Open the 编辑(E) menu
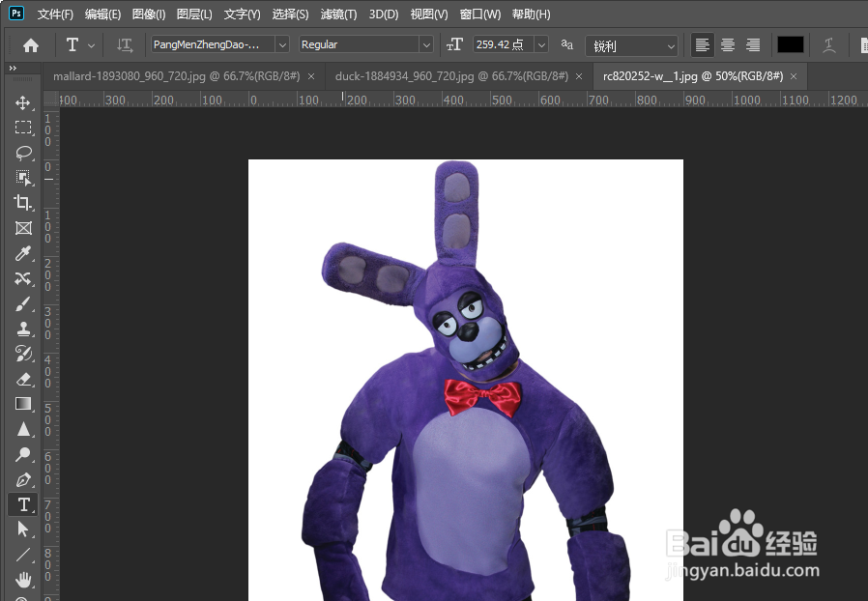 pos(102,14)
